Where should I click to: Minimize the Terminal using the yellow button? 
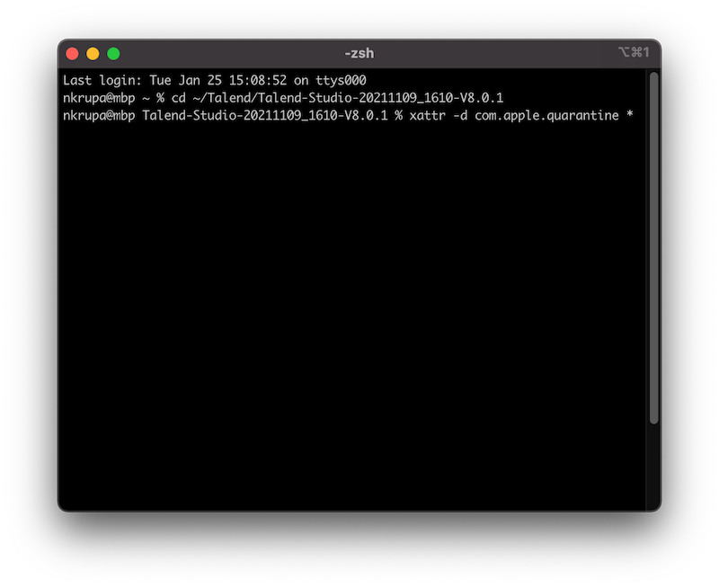click(x=93, y=54)
